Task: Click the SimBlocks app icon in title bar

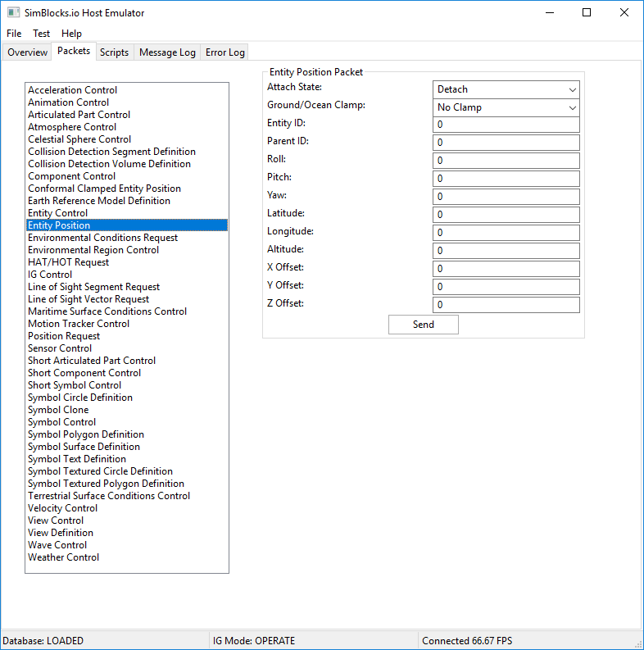Action: [13, 12]
